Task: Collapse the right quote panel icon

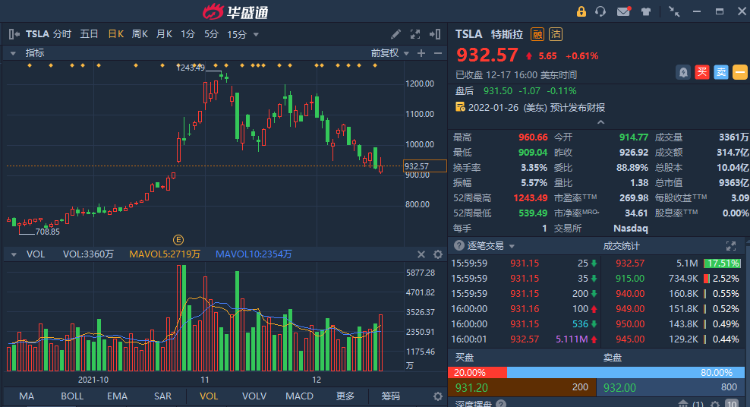Action: (x=435, y=34)
